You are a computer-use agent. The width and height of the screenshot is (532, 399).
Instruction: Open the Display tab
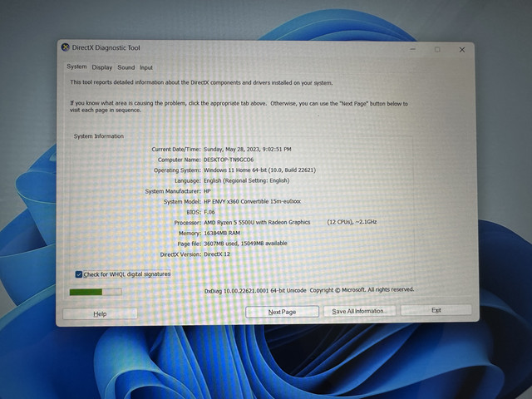tap(101, 67)
